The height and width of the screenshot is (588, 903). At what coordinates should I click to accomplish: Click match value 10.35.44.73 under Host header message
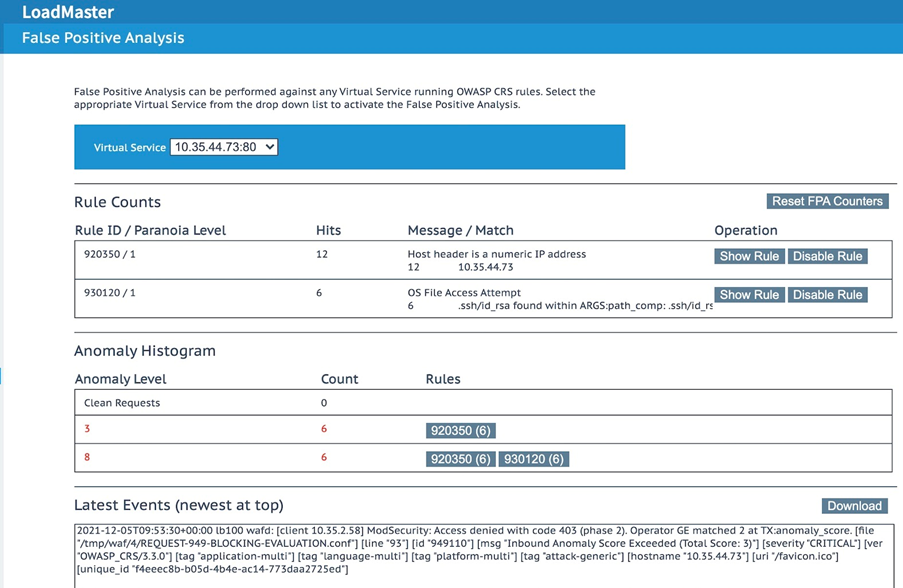[485, 267]
